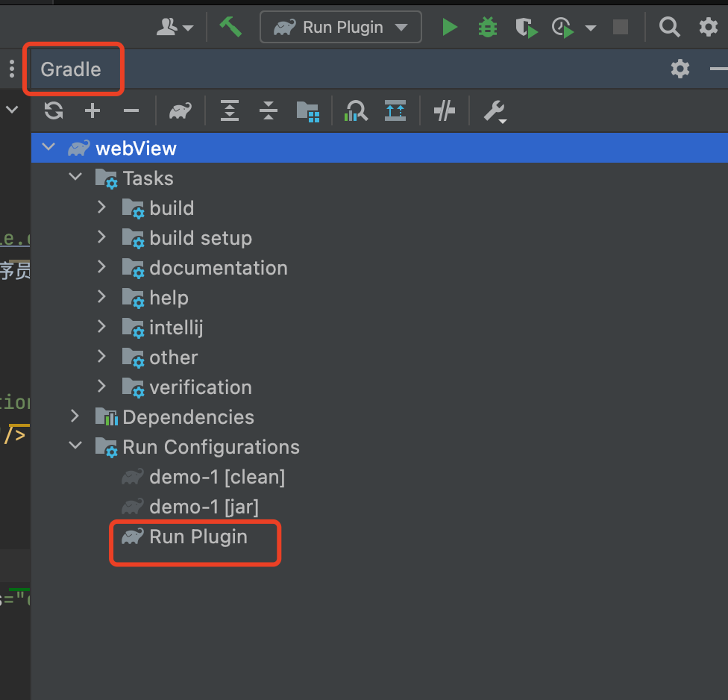Link a Gradle project with plus icon

point(92,111)
